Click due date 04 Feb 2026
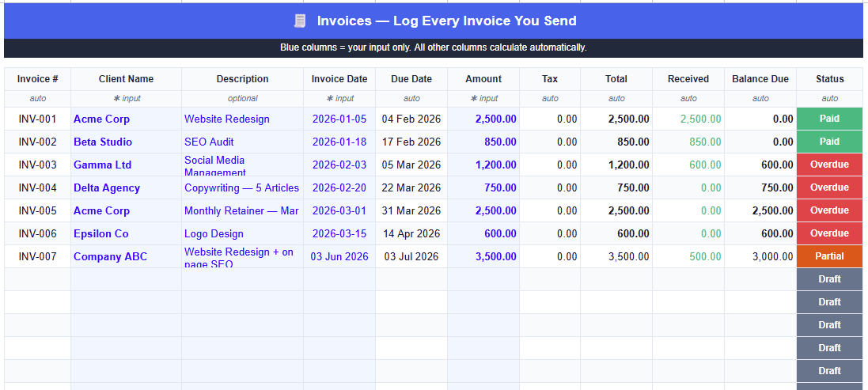Image resolution: width=868 pixels, height=390 pixels. (x=411, y=119)
